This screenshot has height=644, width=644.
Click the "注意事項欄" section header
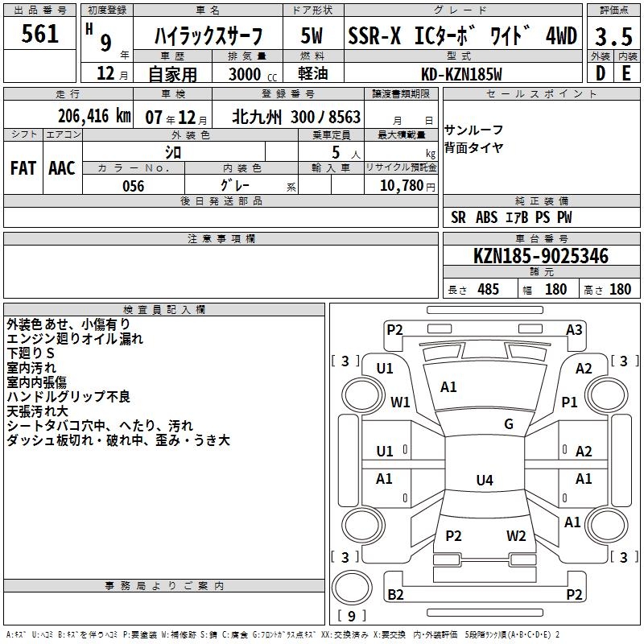pos(221,238)
